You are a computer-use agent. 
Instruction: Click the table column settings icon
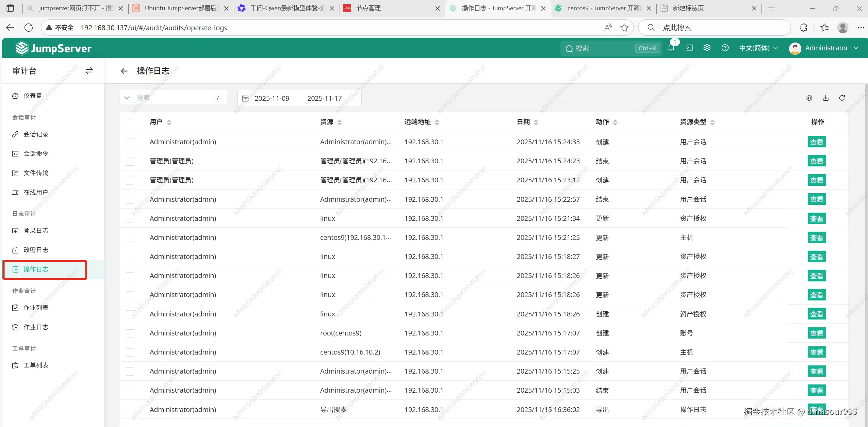[809, 98]
